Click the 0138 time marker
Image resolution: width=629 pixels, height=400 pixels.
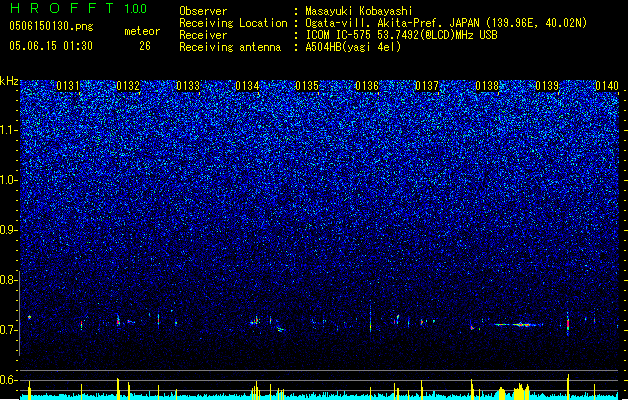coord(487,86)
